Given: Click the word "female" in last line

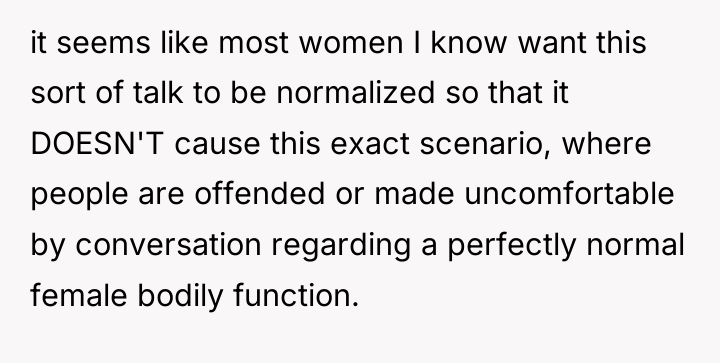Looking at the screenshot, I should 79,295.
